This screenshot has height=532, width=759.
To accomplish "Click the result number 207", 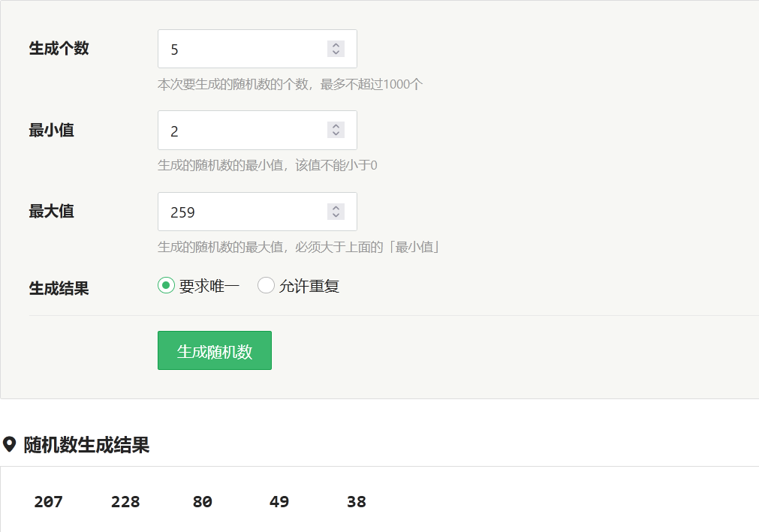I will (x=48, y=501).
